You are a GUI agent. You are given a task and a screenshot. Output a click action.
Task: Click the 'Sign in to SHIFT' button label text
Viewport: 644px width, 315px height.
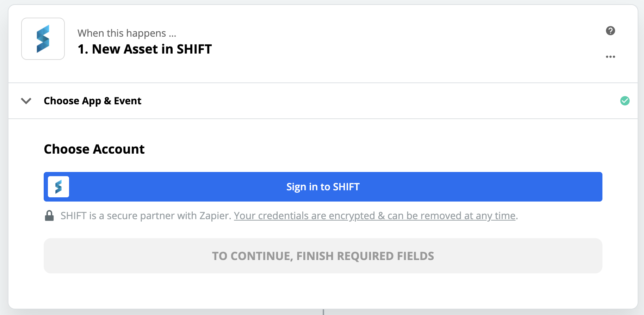point(323,187)
